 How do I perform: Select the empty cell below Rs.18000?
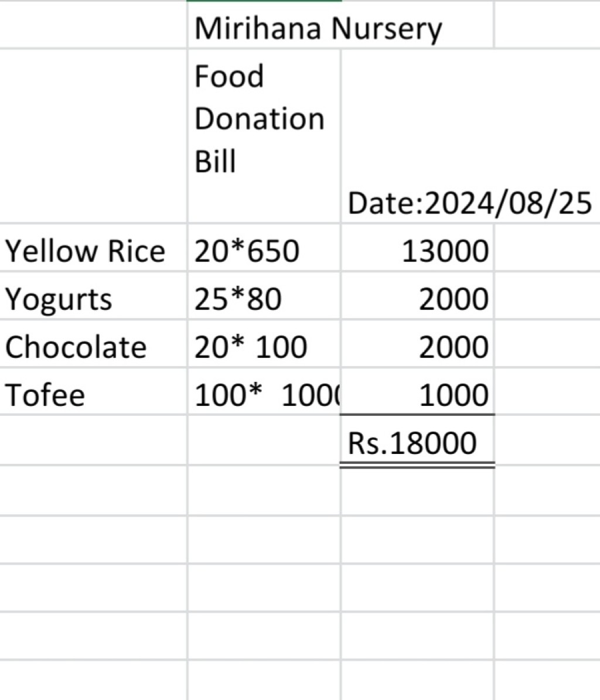click(417, 491)
